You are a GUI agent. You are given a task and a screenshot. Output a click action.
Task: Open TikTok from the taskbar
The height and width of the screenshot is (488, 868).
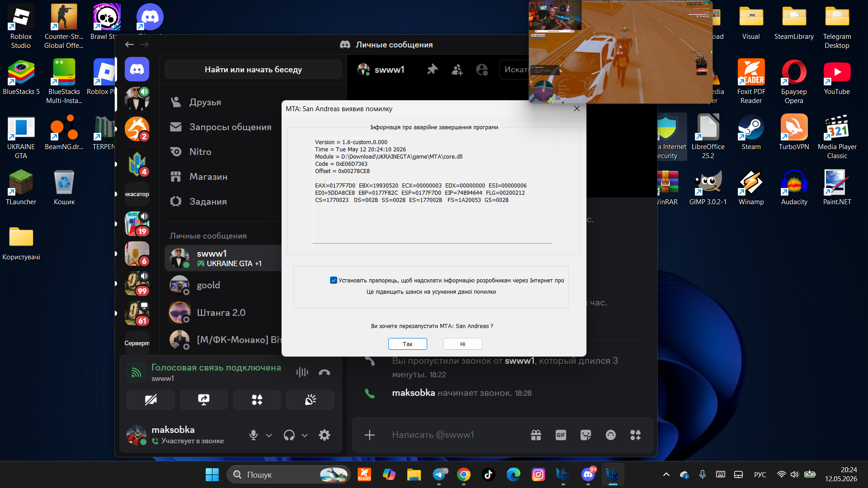click(x=489, y=474)
